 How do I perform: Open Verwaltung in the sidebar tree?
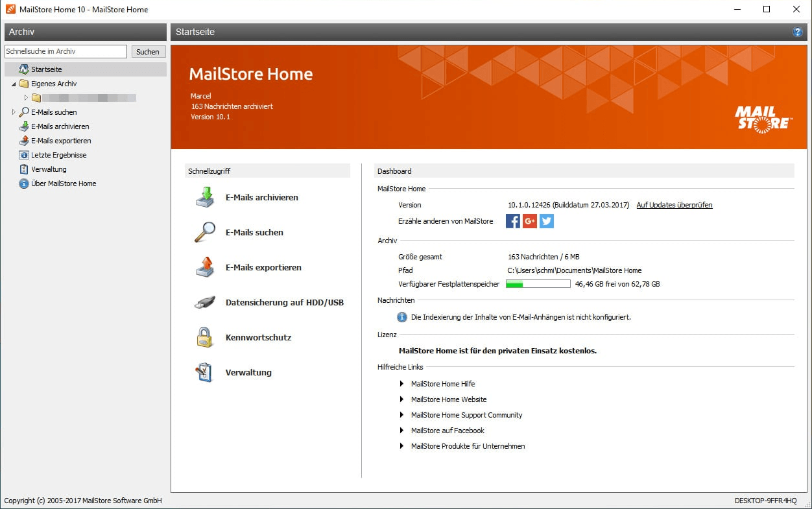[49, 169]
